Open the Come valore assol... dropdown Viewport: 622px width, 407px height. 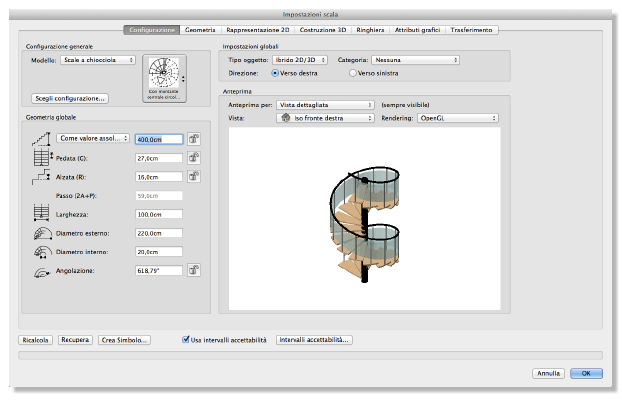click(93, 138)
